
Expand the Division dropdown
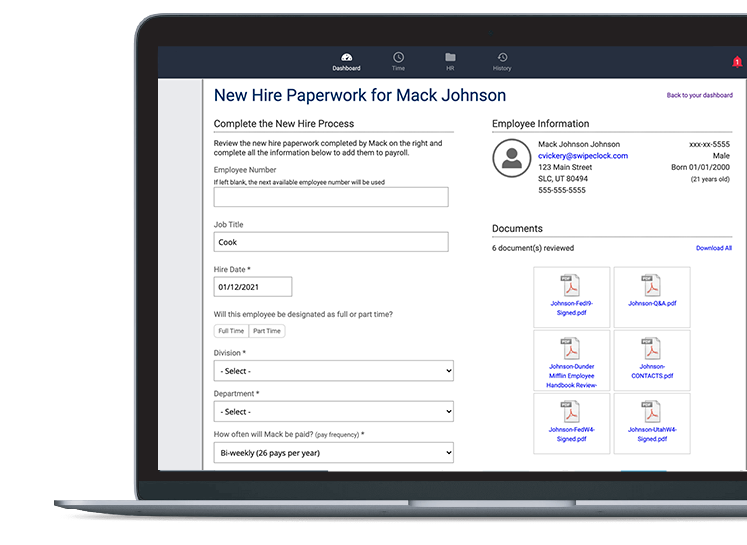333,371
